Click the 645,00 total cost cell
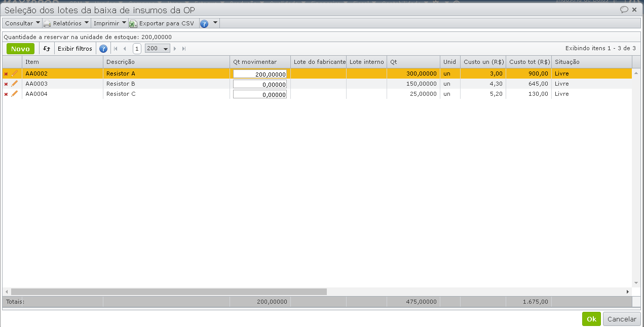The image size is (644, 327). coord(529,84)
